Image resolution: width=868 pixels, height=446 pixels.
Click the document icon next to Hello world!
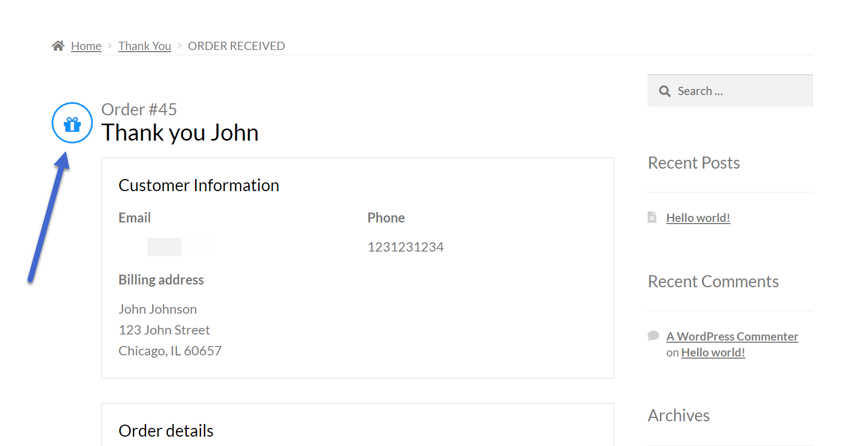pyautogui.click(x=652, y=217)
